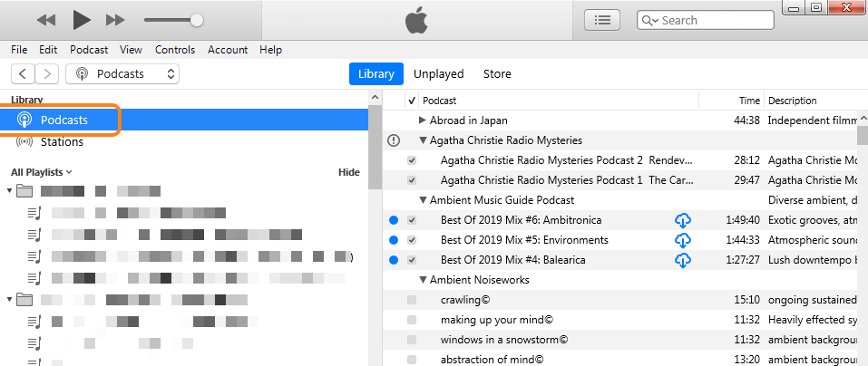Screen dimensions: 868x366
Task: Check making up your mind© checkbox
Action: click(x=411, y=320)
